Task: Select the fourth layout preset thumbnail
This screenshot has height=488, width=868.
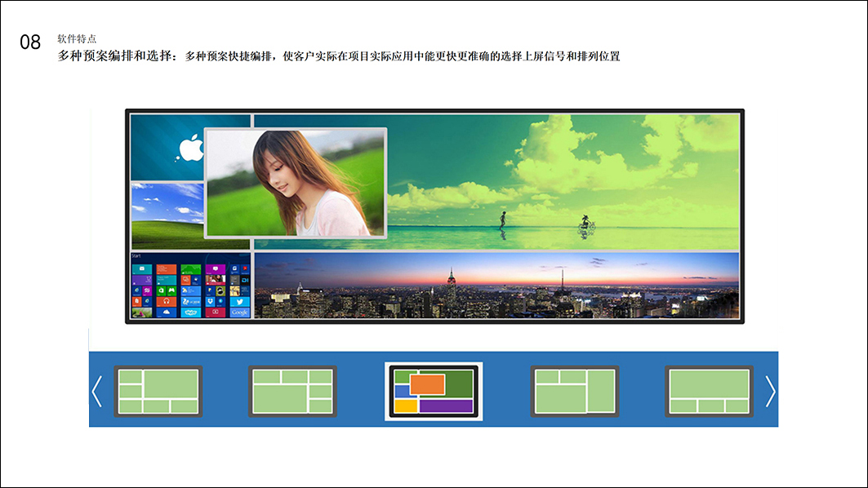Action: [574, 391]
